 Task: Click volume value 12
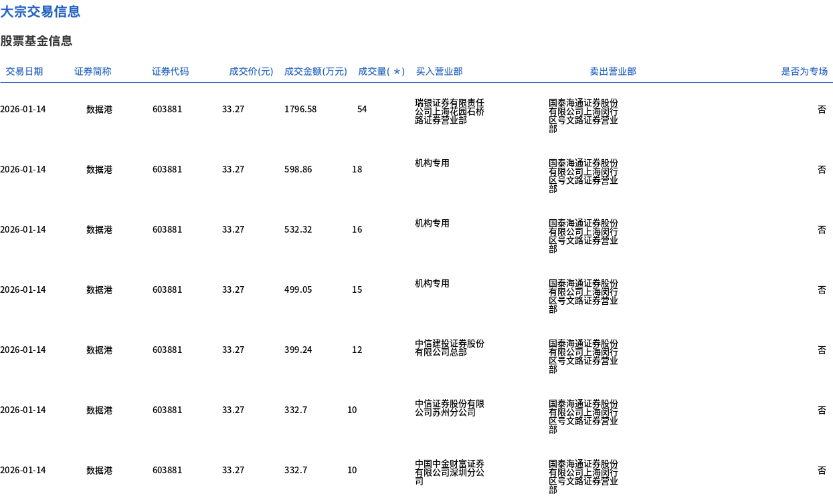357,350
